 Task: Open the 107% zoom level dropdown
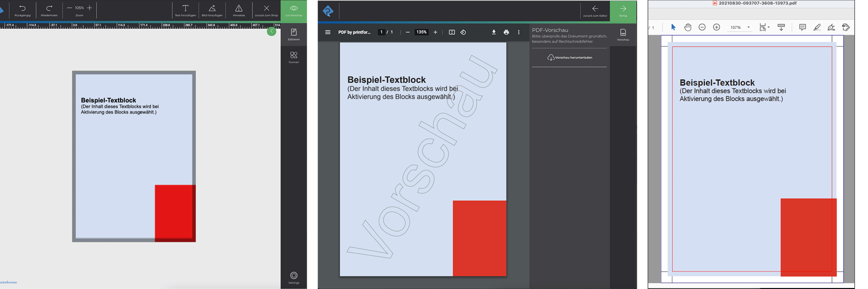tap(748, 27)
